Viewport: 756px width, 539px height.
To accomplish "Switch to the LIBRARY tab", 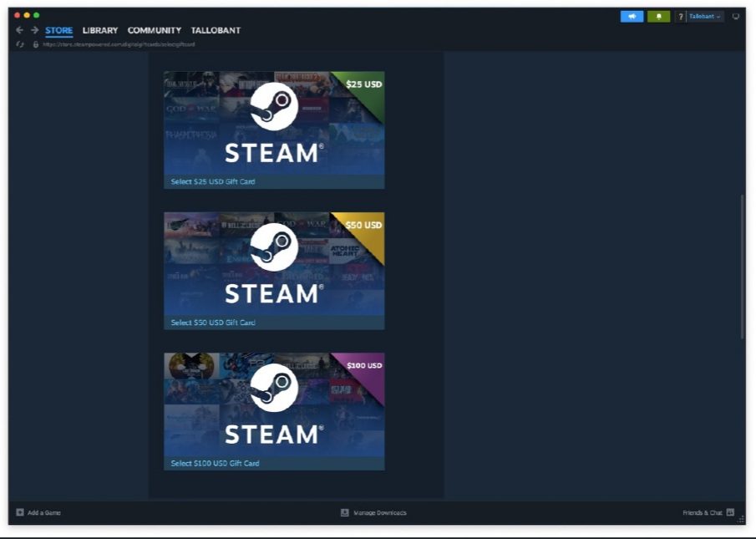I will (x=100, y=30).
